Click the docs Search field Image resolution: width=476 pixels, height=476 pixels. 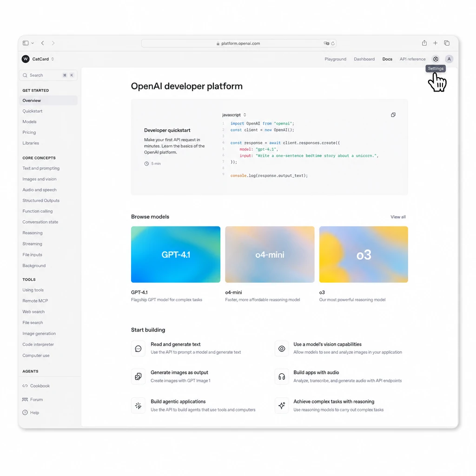[48, 75]
